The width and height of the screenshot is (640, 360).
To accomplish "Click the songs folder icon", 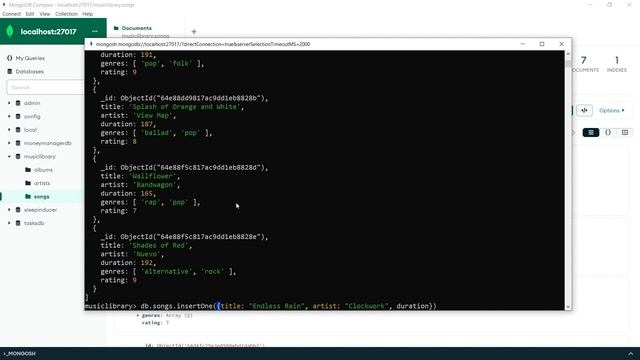I will click(x=28, y=197).
